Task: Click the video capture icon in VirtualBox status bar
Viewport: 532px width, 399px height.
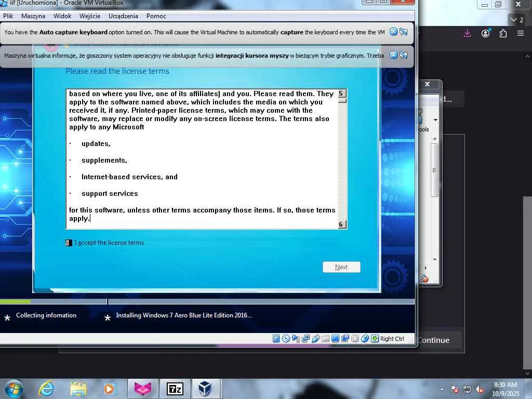Action: (345, 339)
